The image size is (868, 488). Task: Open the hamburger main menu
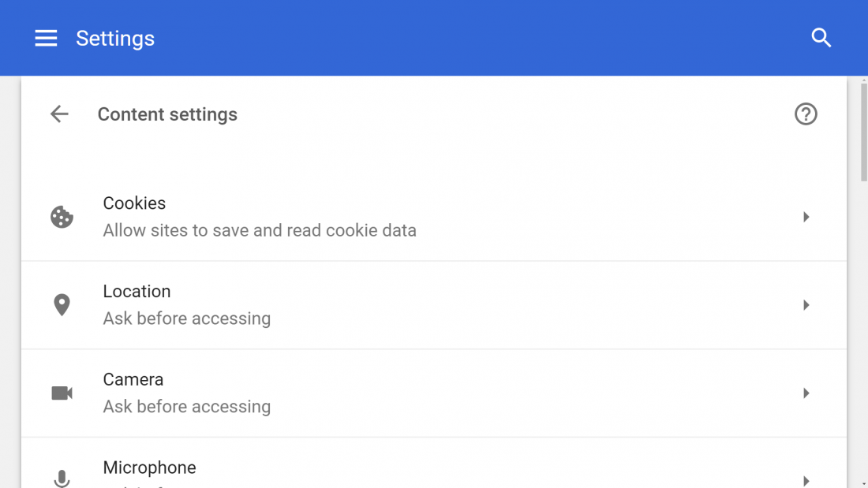(x=46, y=38)
